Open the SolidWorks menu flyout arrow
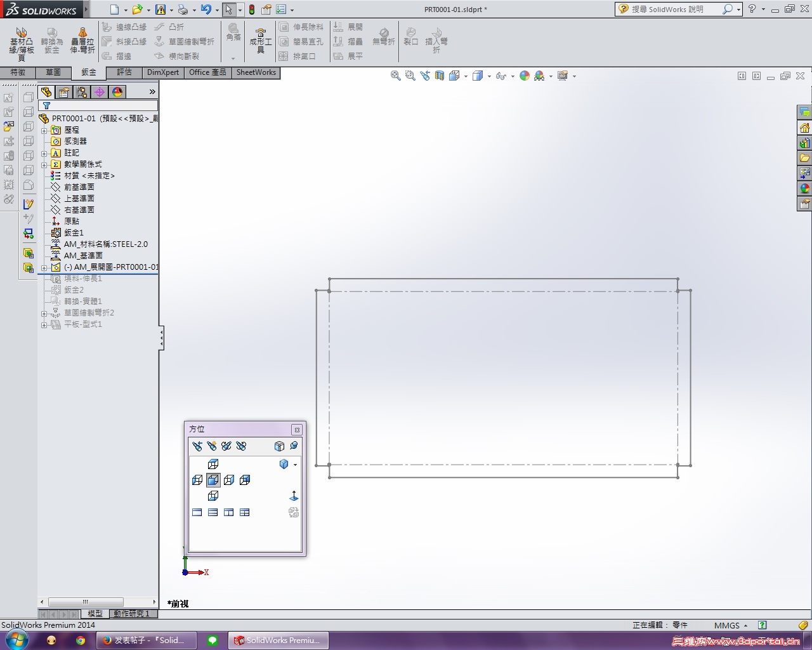This screenshot has width=812, height=650. [x=86, y=10]
